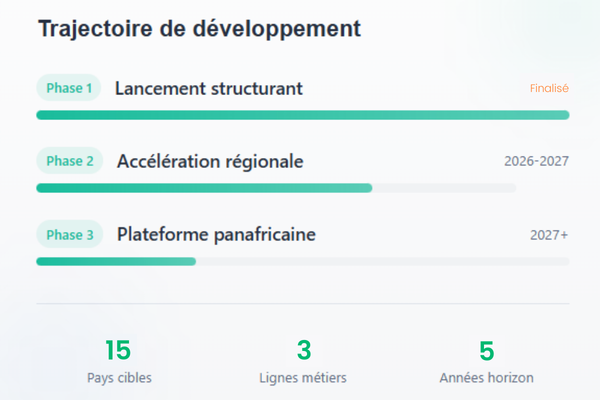The height and width of the screenshot is (400, 600).
Task: Click the Phase 1 full progress bar
Action: pyautogui.click(x=302, y=115)
